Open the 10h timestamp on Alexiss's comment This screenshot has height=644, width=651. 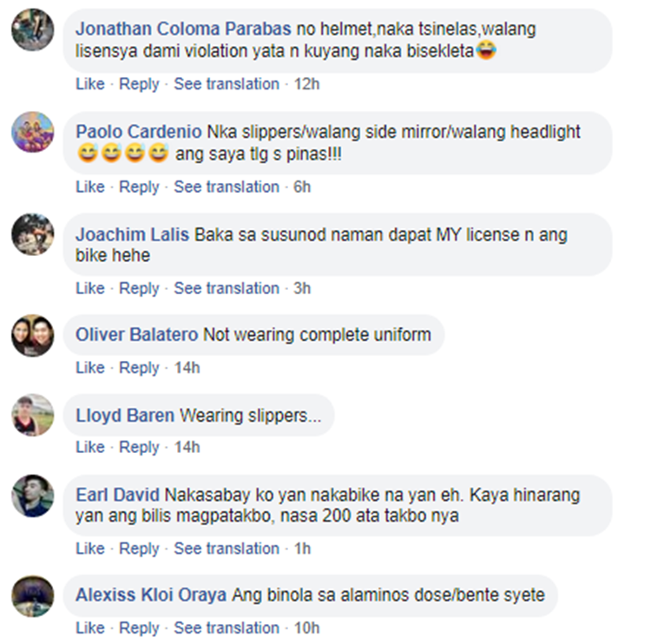click(x=306, y=628)
